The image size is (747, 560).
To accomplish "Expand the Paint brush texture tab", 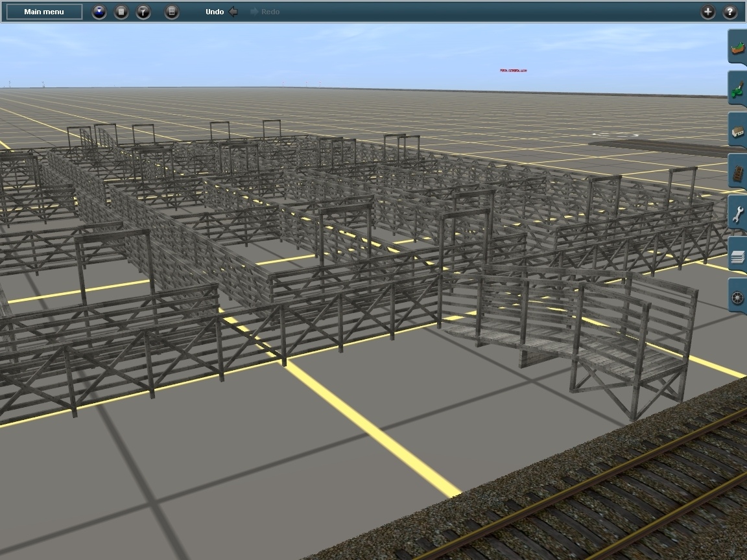I will 737,89.
